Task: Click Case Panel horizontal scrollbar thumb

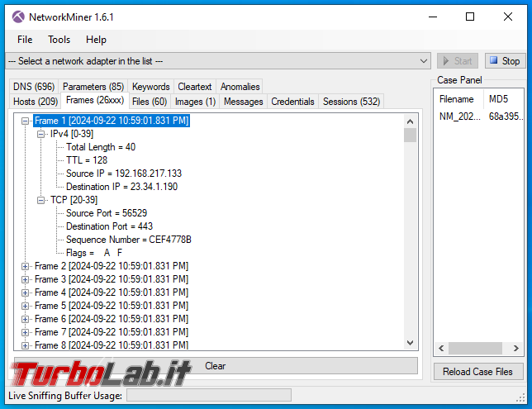Action: (475, 348)
